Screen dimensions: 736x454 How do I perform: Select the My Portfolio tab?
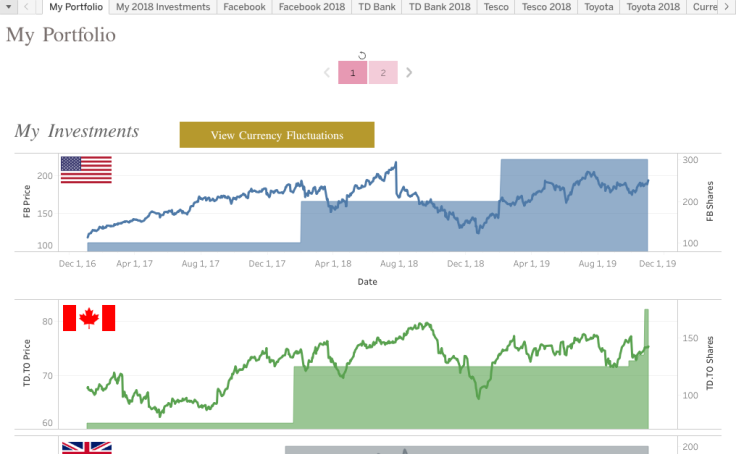[x=76, y=7]
